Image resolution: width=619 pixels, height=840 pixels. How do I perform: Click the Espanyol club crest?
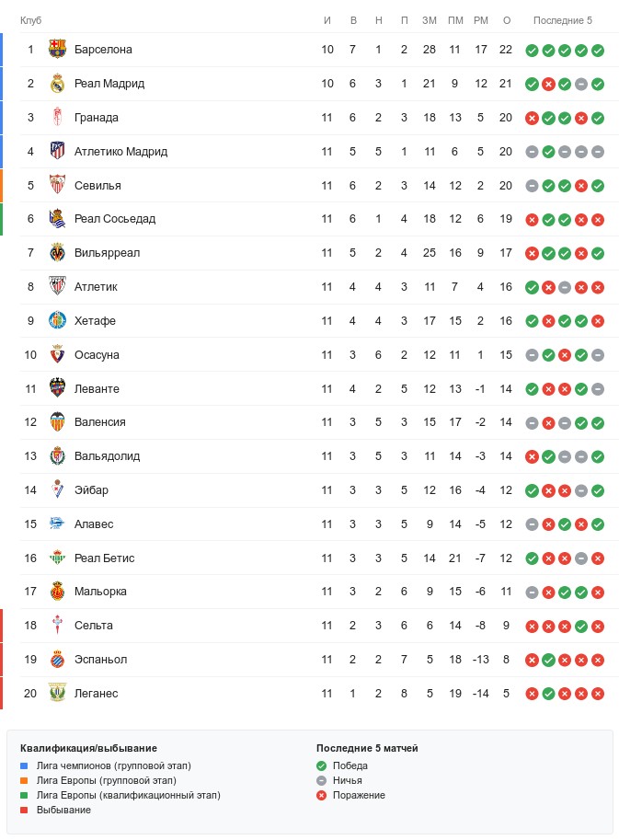(x=57, y=660)
